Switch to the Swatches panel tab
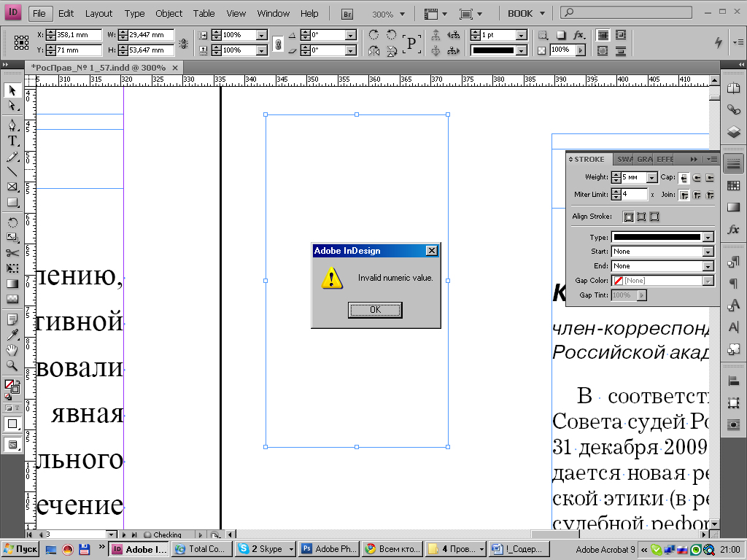Screen dimensions: 747x560 pyautogui.click(x=624, y=160)
